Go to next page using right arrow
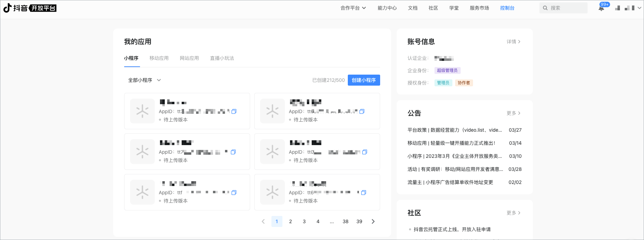The image size is (644, 240). point(373,221)
